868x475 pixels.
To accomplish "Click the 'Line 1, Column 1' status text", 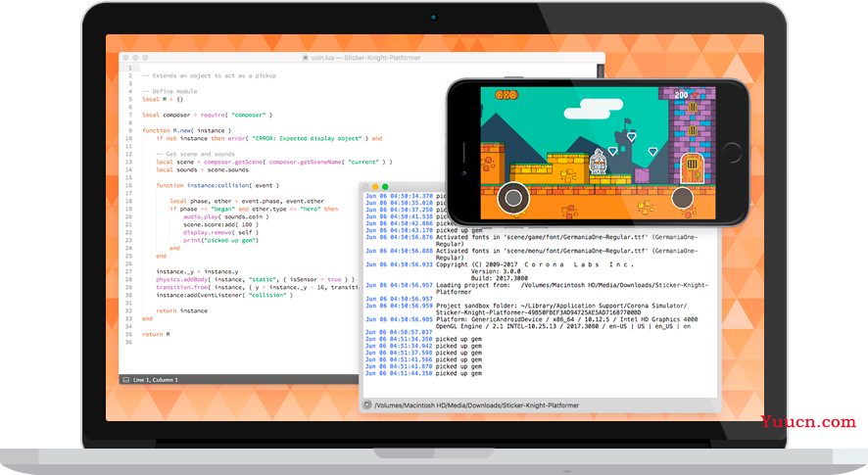I will coord(156,380).
